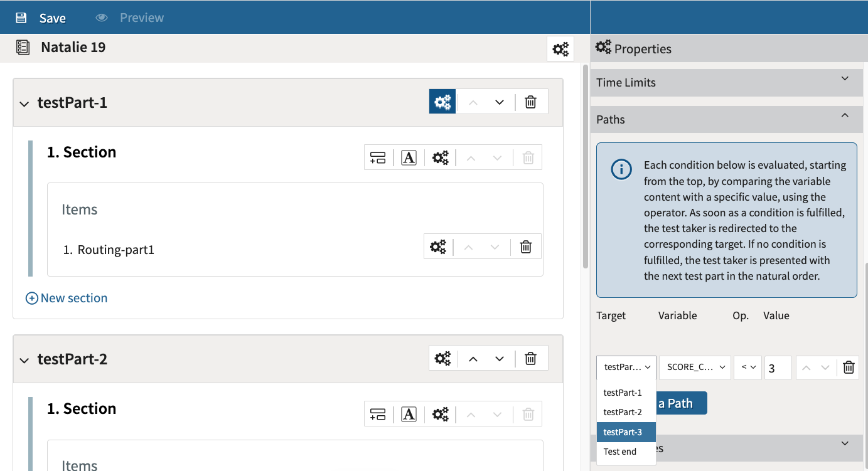Open the operator dropdown showing <
Image resolution: width=868 pixels, height=471 pixels.
(x=747, y=368)
